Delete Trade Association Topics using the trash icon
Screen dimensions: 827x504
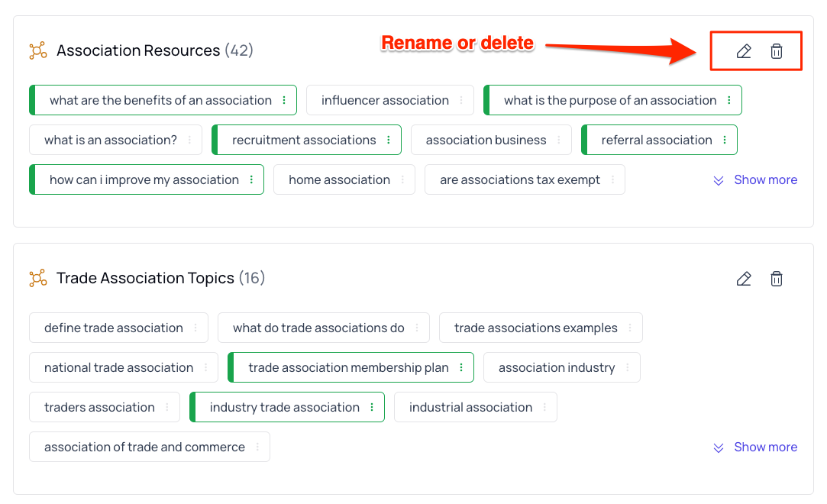(x=777, y=278)
